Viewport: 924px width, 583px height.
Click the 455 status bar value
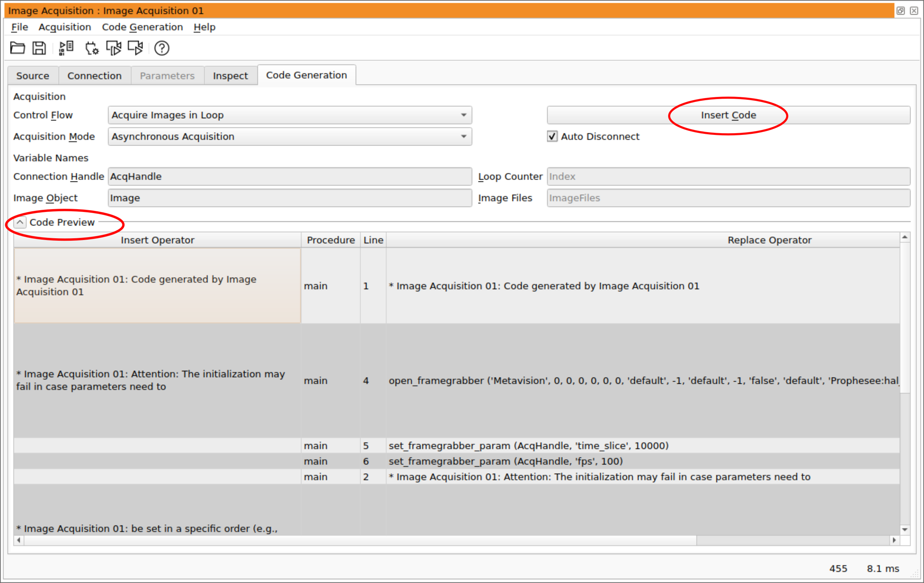click(838, 568)
